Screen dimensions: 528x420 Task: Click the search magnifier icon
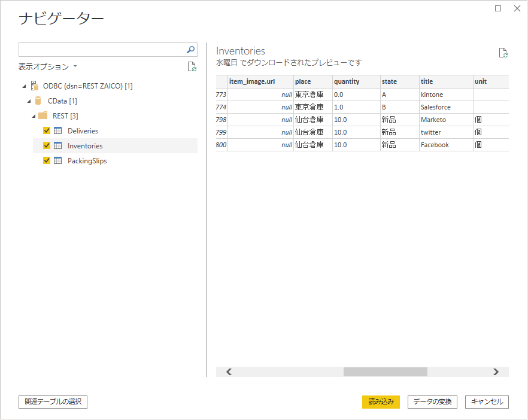click(190, 50)
